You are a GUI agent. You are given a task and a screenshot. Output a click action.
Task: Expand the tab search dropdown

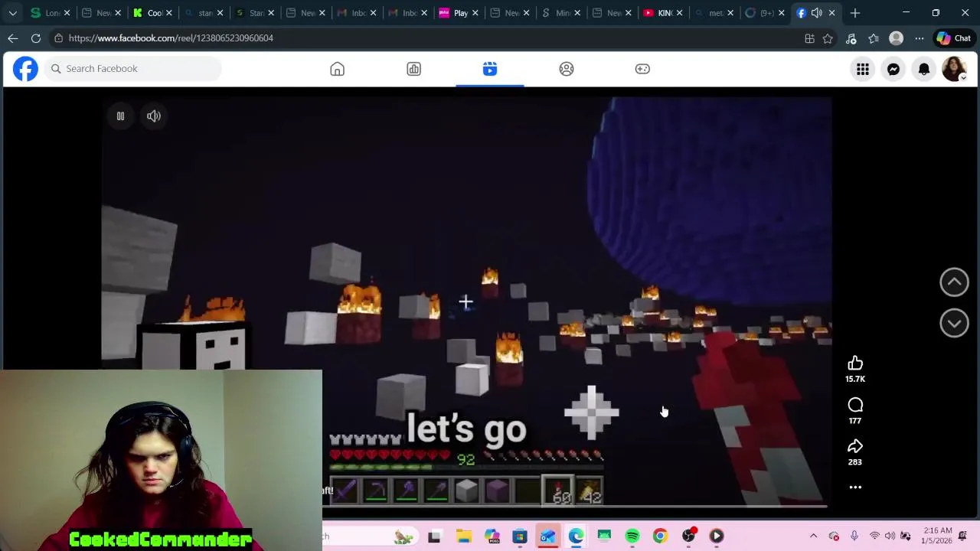click(13, 13)
